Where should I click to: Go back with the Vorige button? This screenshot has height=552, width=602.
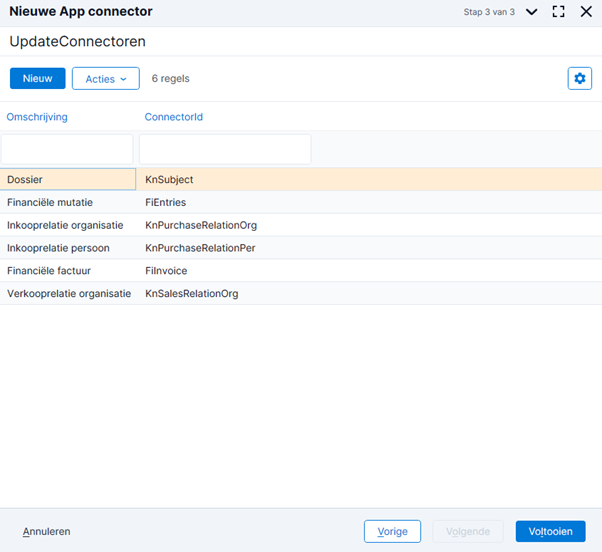(392, 531)
